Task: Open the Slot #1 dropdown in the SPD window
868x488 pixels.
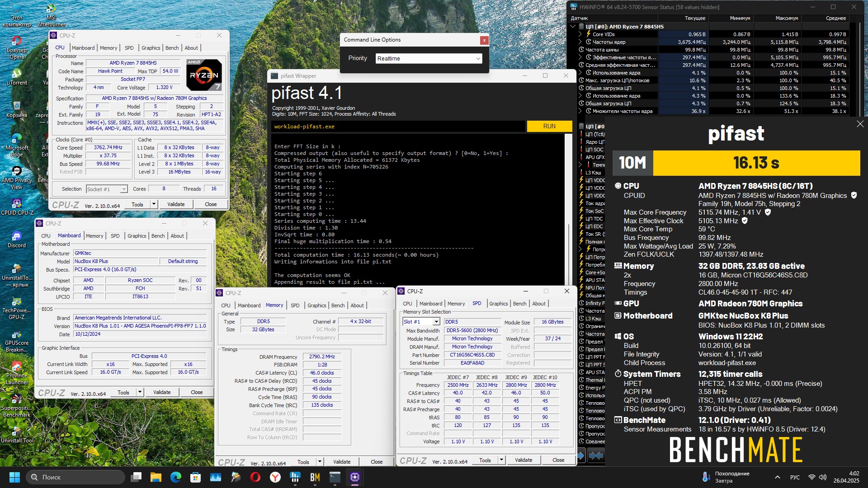Action: 421,322
